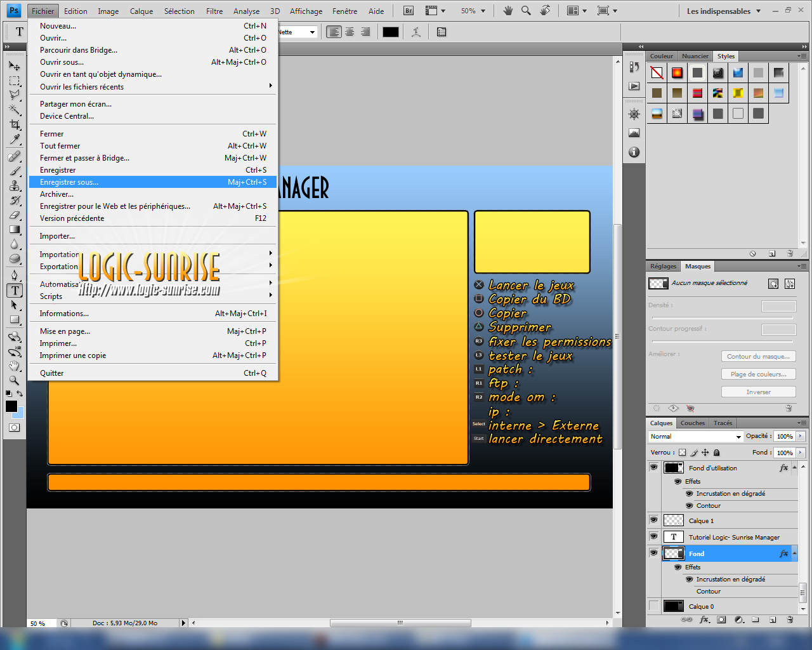Pick the Eyedropper tool
812x650 pixels.
click(15, 140)
